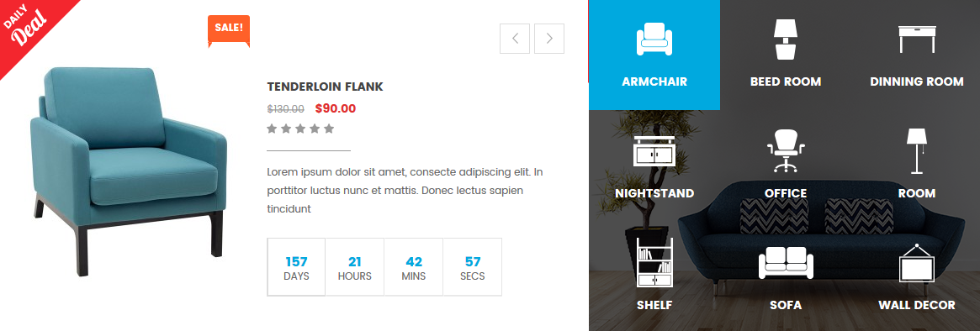This screenshot has width=980, height=331.
Task: Open the Wall Decor frame icon
Action: pyautogui.click(x=917, y=263)
